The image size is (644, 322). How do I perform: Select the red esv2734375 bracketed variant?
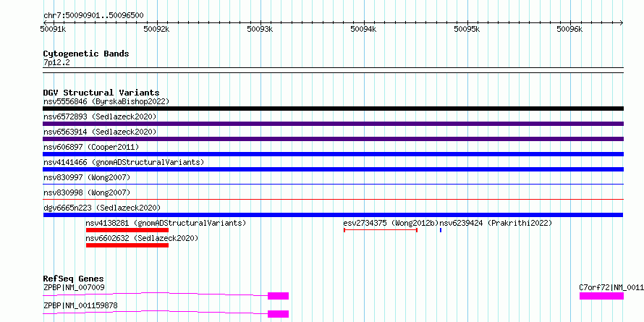pos(381,230)
